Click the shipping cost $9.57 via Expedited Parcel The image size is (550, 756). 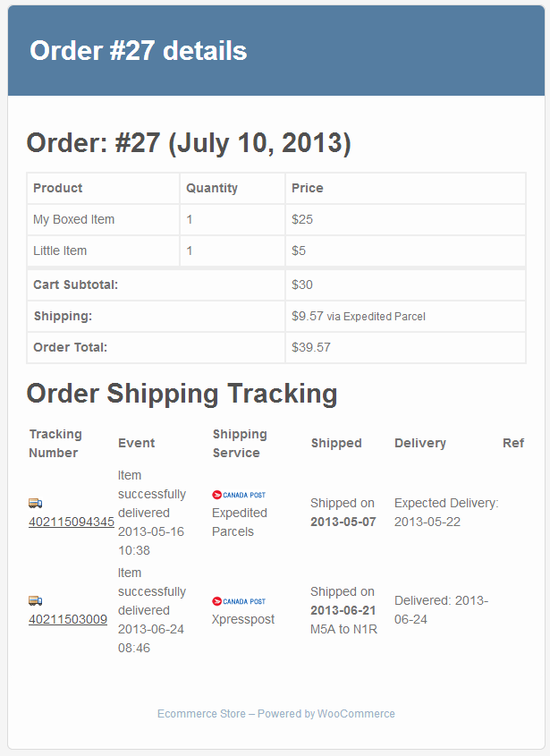pyautogui.click(x=358, y=317)
